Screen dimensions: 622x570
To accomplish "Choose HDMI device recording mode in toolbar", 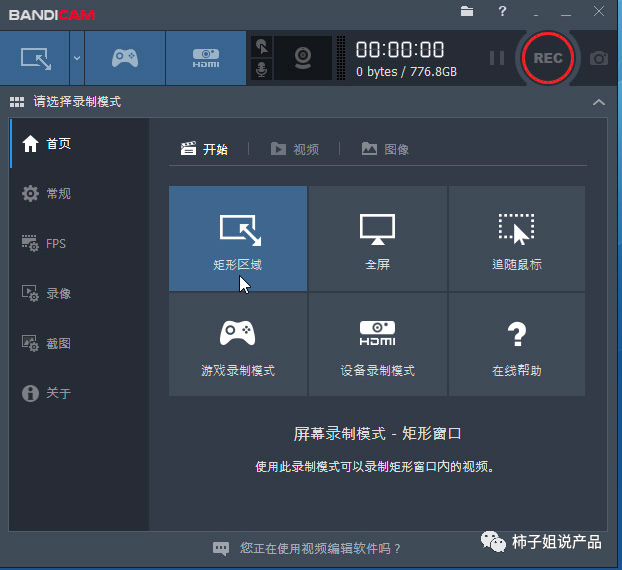I will tap(206, 58).
